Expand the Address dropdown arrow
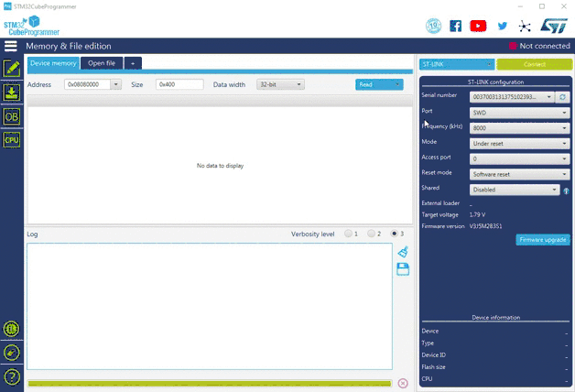 coord(116,84)
